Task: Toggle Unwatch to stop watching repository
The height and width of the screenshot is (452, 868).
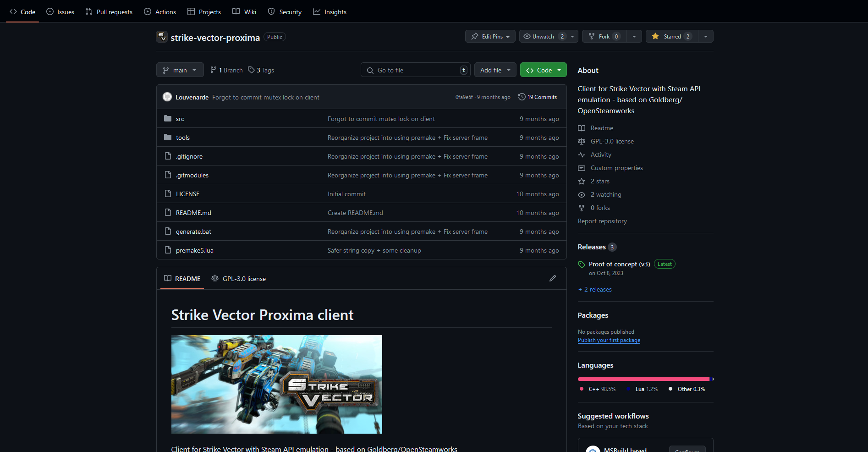Action: click(543, 36)
